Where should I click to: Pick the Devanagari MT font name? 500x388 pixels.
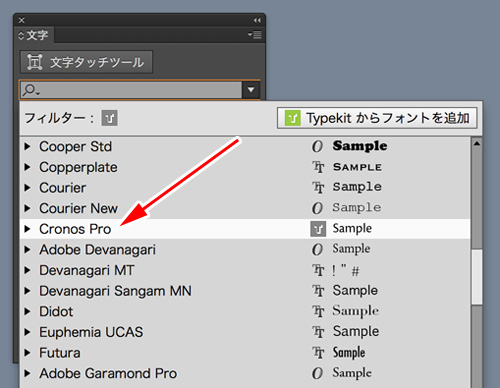click(x=87, y=270)
